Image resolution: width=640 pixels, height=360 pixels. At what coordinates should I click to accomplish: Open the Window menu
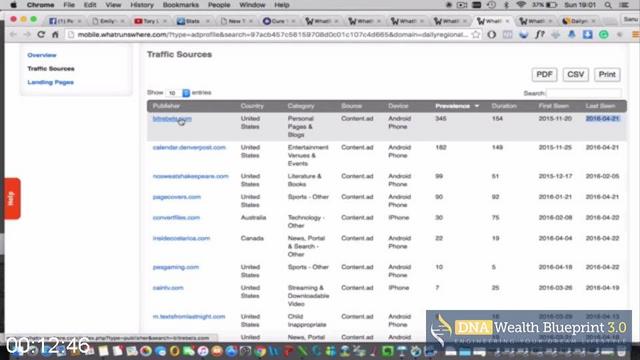pyautogui.click(x=252, y=5)
